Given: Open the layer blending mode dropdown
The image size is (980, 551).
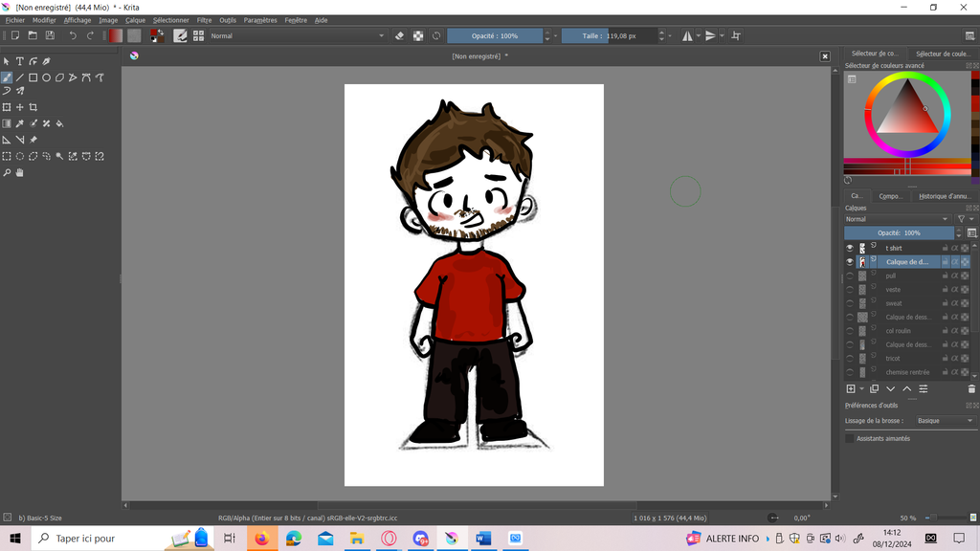Looking at the screenshot, I should 898,219.
